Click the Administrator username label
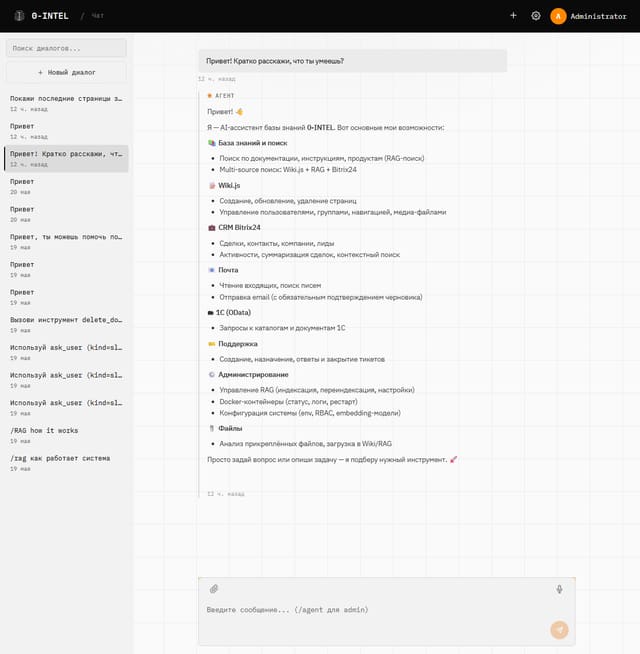The width and height of the screenshot is (640, 654). click(598, 16)
